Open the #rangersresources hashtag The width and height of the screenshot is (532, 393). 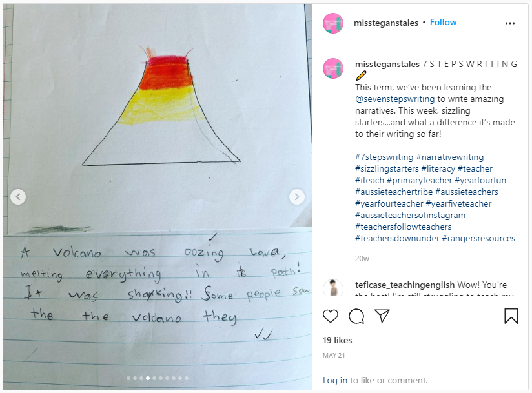coord(478,238)
